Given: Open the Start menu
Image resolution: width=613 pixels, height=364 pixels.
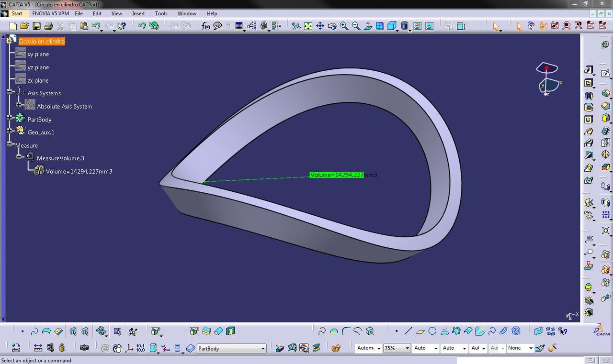Looking at the screenshot, I should click(17, 13).
